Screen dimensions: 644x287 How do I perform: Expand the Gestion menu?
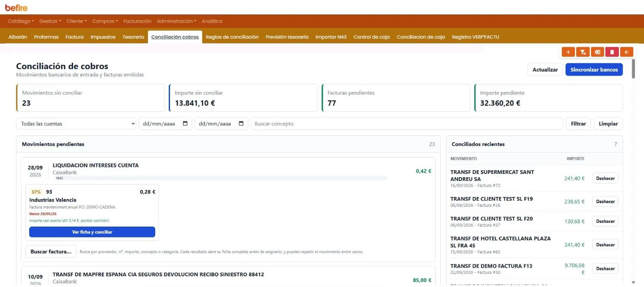pyautogui.click(x=50, y=21)
